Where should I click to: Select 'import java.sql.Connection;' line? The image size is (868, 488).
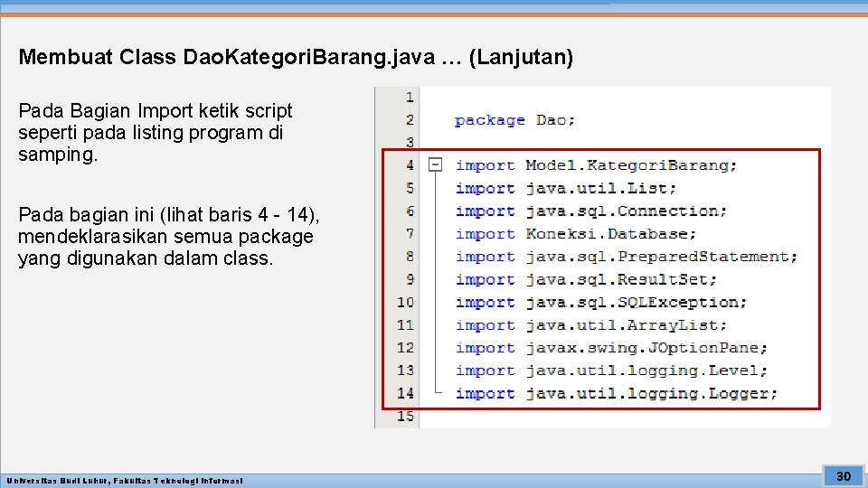[x=590, y=211]
